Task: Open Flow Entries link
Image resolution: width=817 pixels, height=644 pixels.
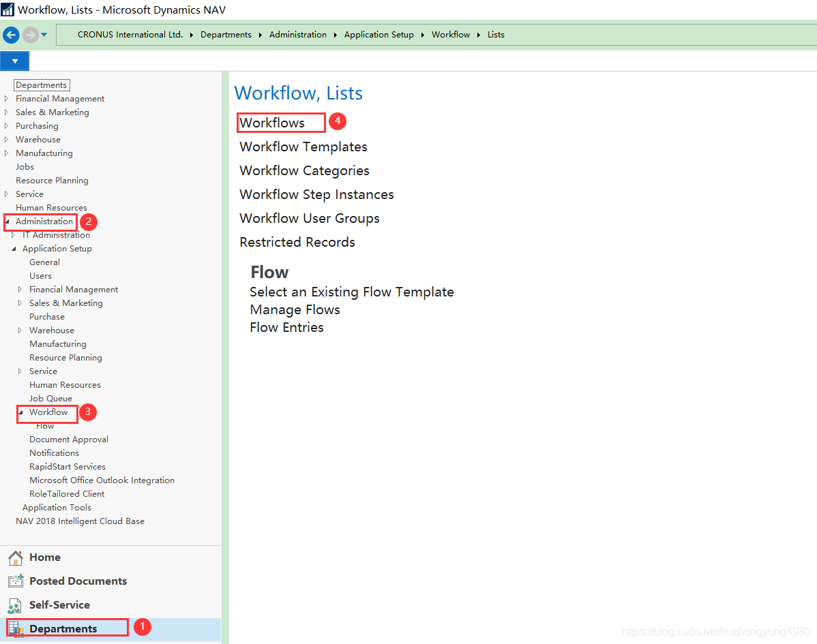Action: tap(286, 328)
